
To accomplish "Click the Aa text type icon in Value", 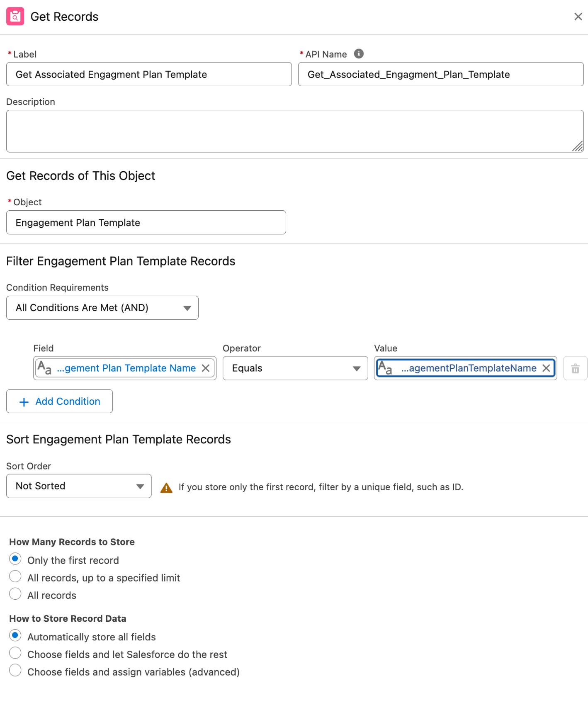I will tap(385, 368).
